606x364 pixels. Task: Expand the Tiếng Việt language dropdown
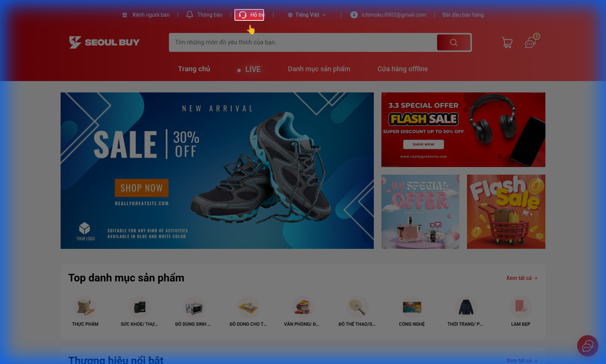pyautogui.click(x=307, y=15)
